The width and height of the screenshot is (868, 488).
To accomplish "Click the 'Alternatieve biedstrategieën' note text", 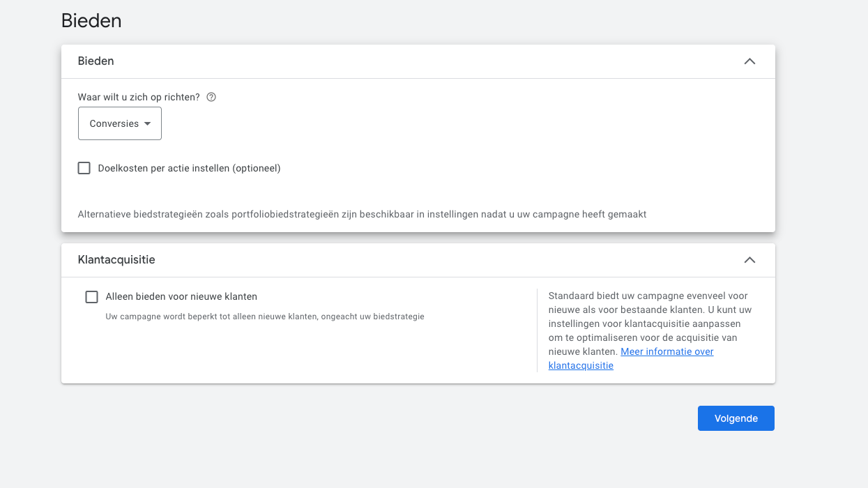I will 362,215.
